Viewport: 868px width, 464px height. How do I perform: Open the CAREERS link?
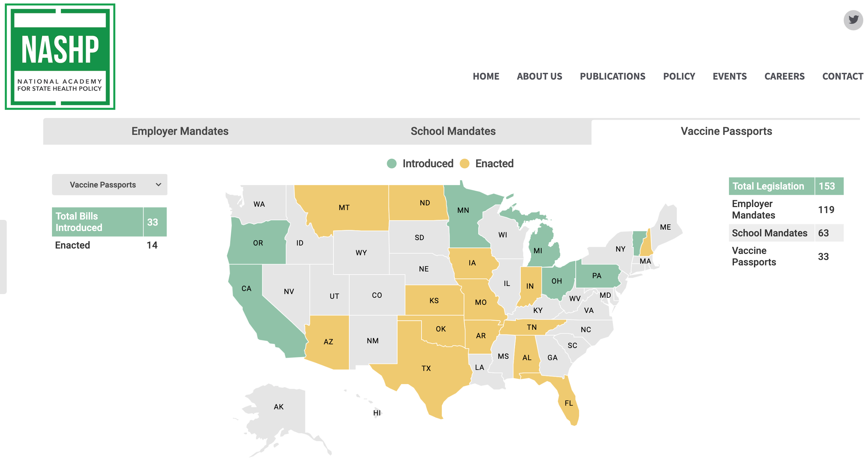784,76
